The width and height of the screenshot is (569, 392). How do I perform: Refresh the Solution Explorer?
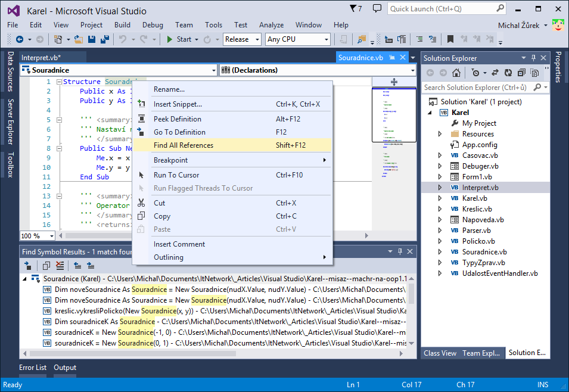click(509, 73)
